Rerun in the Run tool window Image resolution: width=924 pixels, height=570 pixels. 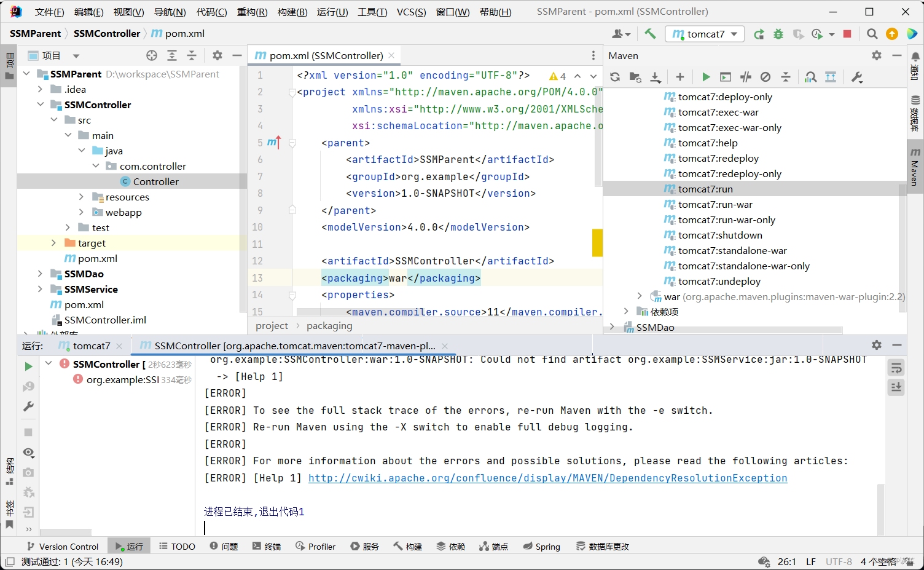click(28, 366)
